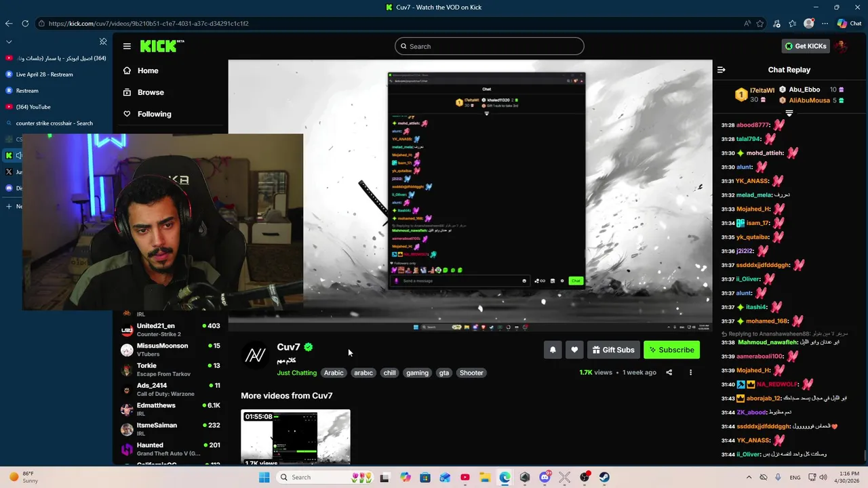Screen dimensions: 868x488
Task: Select the Shooter tag
Action: tap(471, 373)
